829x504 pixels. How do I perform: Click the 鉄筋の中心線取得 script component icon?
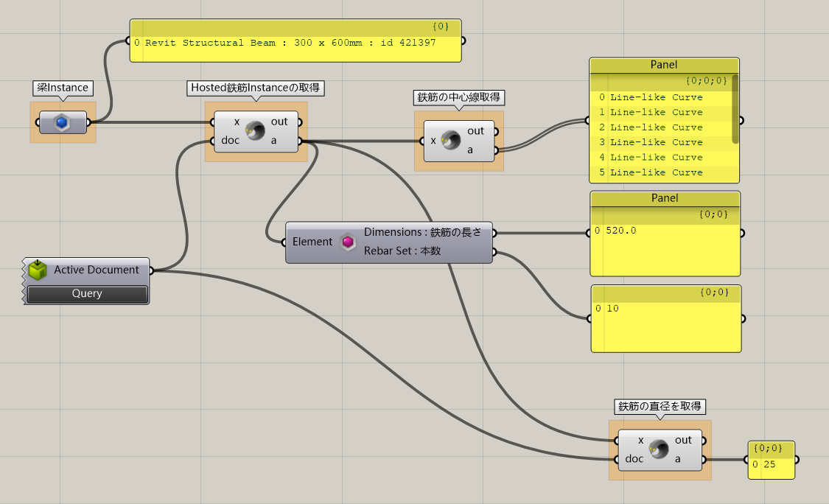(450, 140)
